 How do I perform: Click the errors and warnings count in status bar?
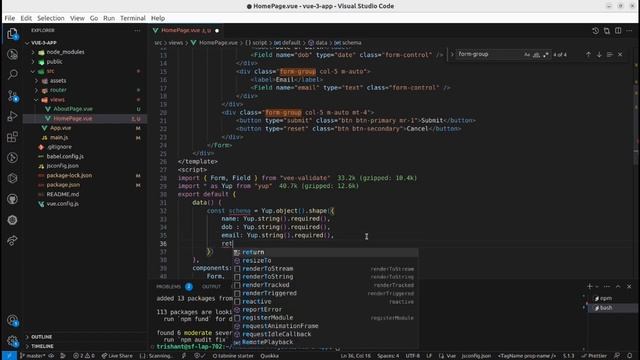[84, 356]
